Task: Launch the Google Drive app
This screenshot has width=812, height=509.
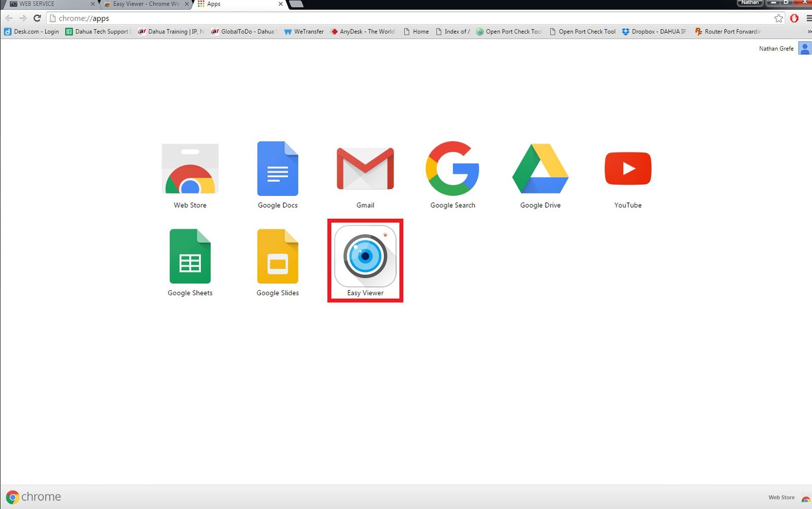Action: point(540,169)
